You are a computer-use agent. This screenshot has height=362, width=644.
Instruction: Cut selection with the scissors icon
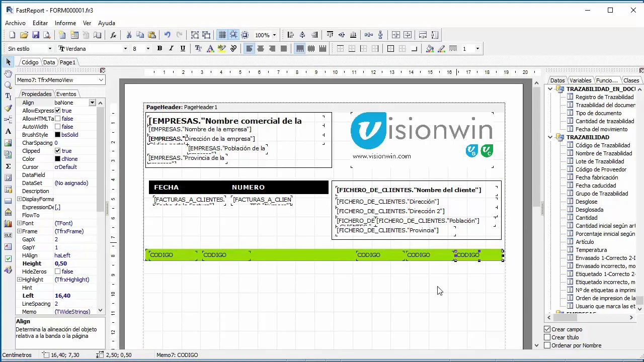[129, 35]
